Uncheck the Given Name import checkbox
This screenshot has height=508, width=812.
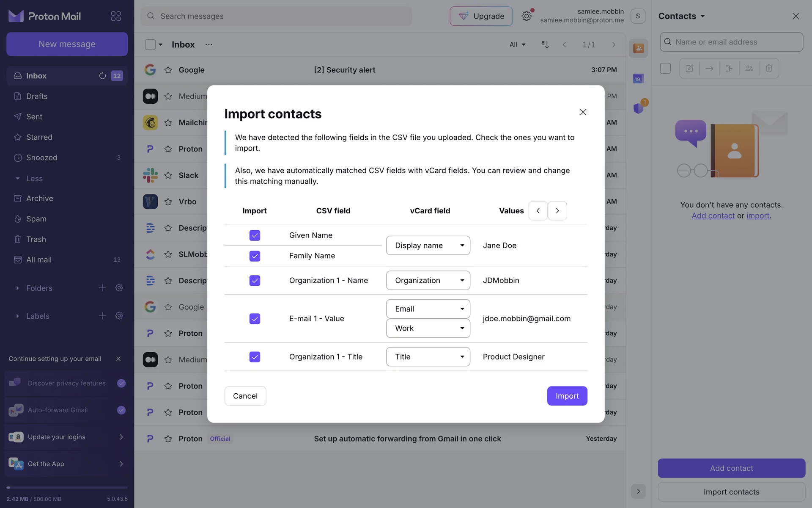coord(255,235)
